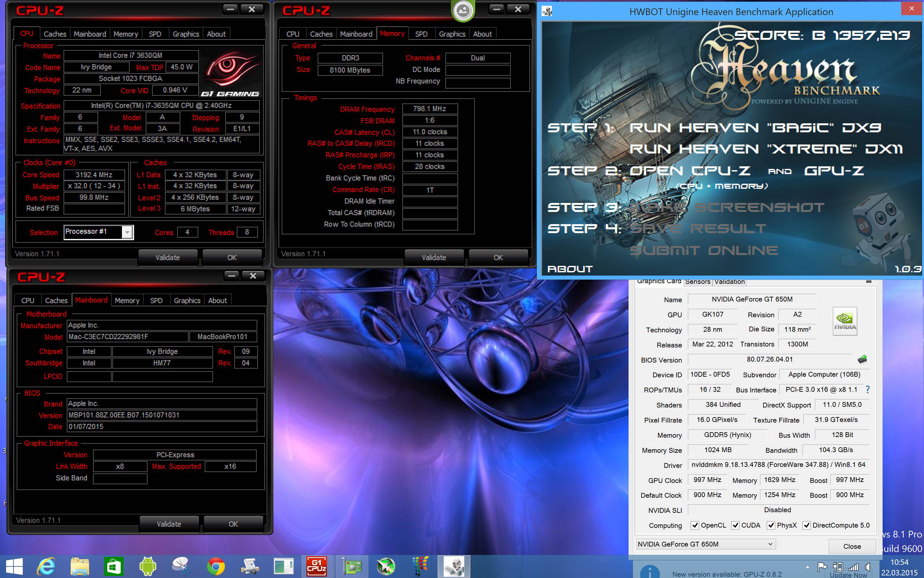
Task: Click Validate in Mainboard CPU-Z window
Action: click(169, 524)
